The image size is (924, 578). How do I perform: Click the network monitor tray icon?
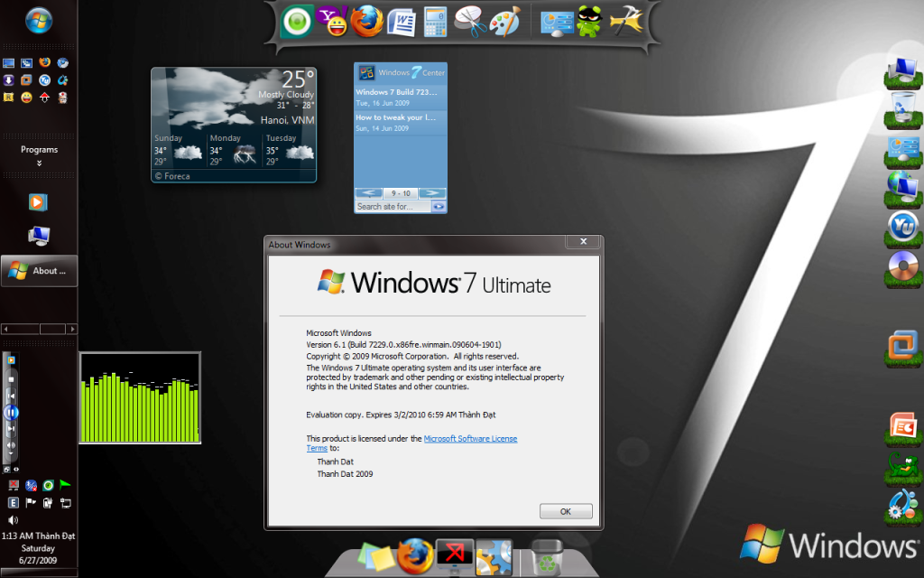point(65,503)
